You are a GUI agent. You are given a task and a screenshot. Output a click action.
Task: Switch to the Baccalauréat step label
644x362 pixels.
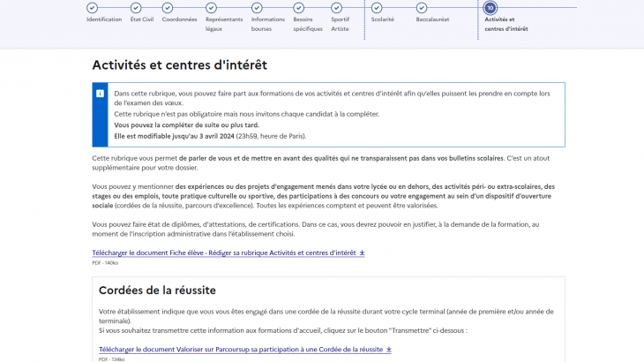[432, 19]
